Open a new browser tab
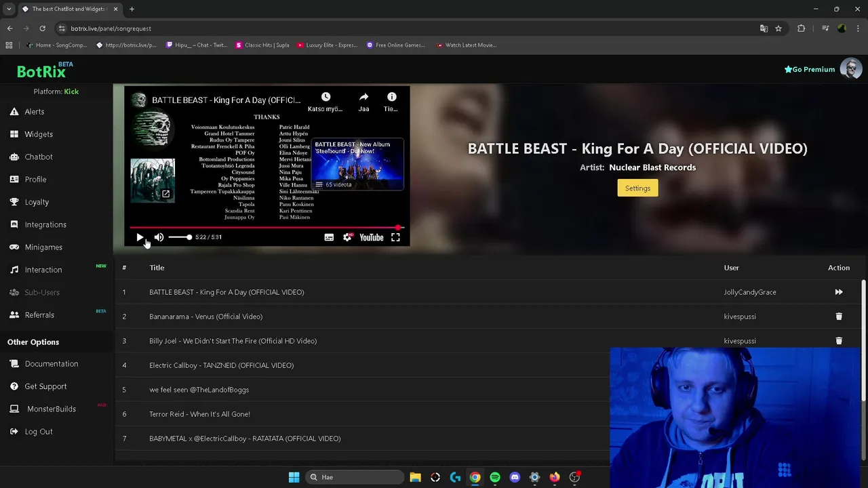This screenshot has width=868, height=488. 132,9
